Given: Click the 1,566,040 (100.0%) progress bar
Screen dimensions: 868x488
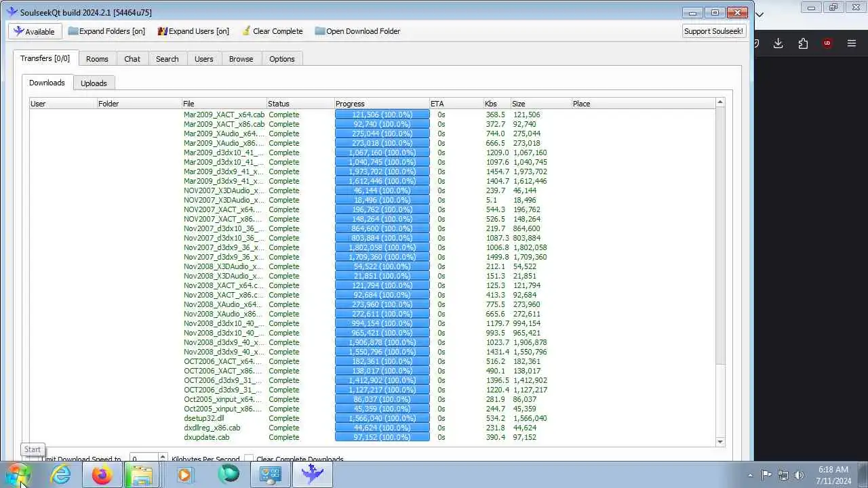Looking at the screenshot, I should (x=382, y=418).
